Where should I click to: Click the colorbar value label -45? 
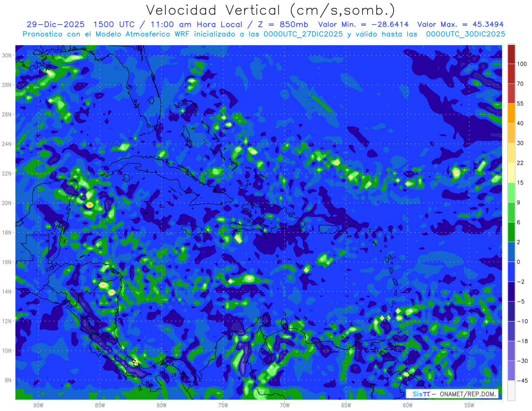coord(522,380)
